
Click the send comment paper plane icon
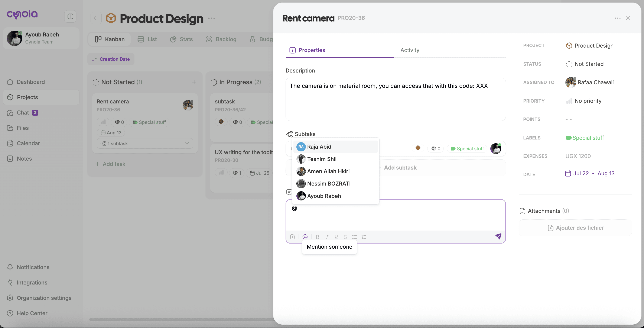pyautogui.click(x=498, y=236)
